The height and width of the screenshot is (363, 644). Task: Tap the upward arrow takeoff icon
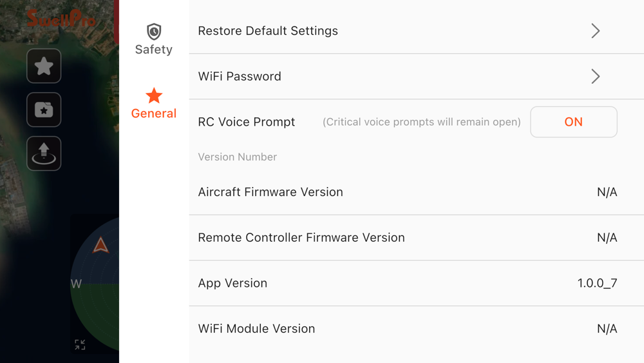point(44,153)
